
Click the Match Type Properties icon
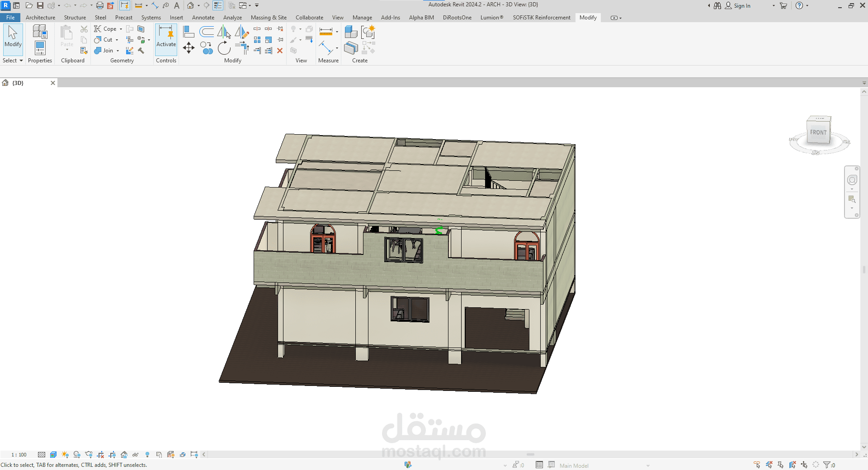[84, 51]
